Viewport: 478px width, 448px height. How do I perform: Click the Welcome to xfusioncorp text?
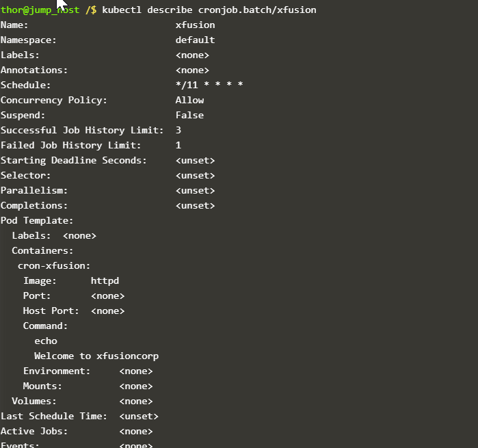(x=96, y=356)
